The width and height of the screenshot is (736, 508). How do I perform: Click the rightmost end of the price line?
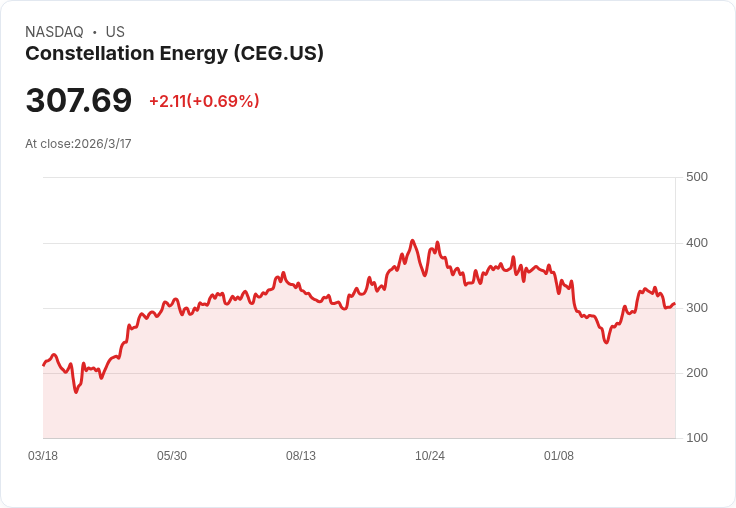tap(675, 303)
